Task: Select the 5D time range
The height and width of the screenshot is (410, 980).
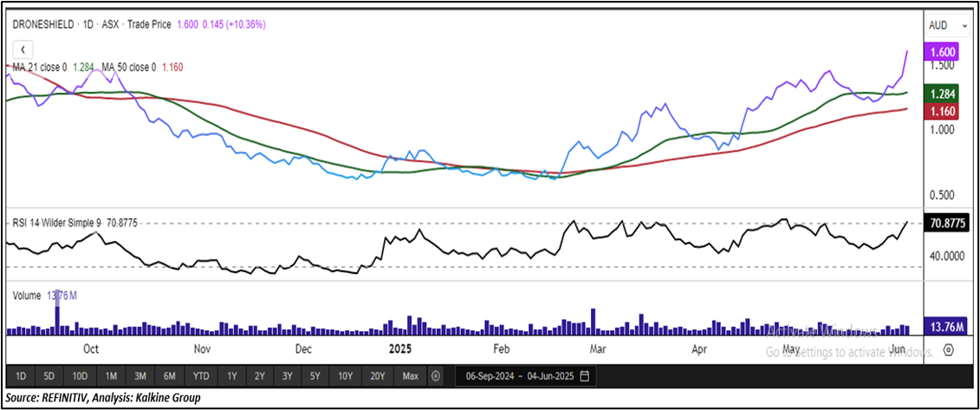Action: [x=49, y=376]
